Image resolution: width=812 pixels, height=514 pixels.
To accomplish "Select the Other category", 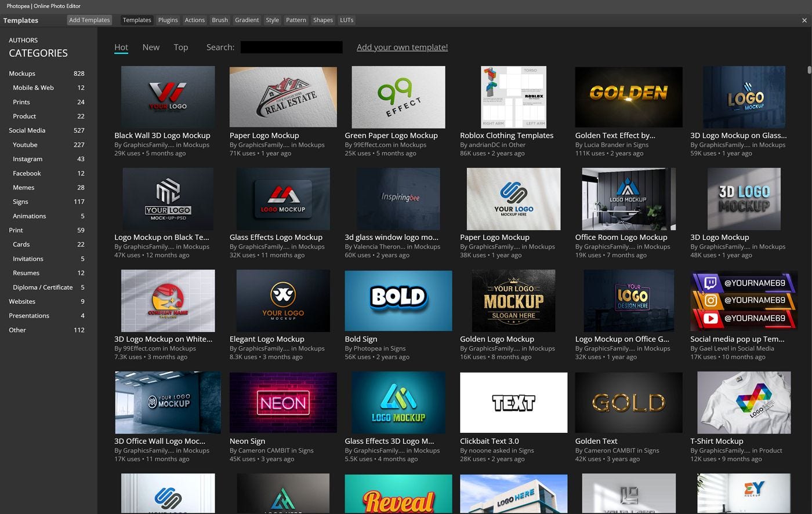I will tap(46, 330).
